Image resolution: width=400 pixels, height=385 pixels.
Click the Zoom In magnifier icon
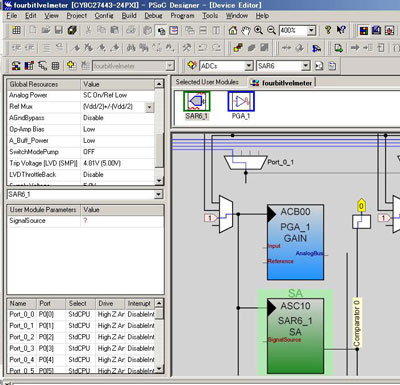click(x=258, y=30)
